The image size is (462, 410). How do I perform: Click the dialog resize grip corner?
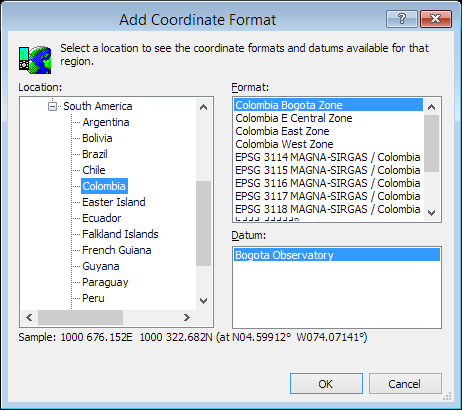447,396
